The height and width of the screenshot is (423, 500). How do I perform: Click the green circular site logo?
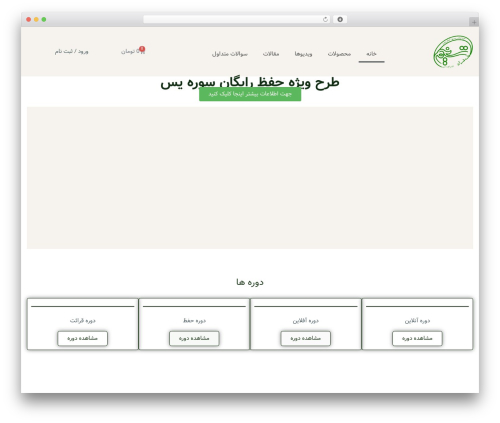click(453, 52)
